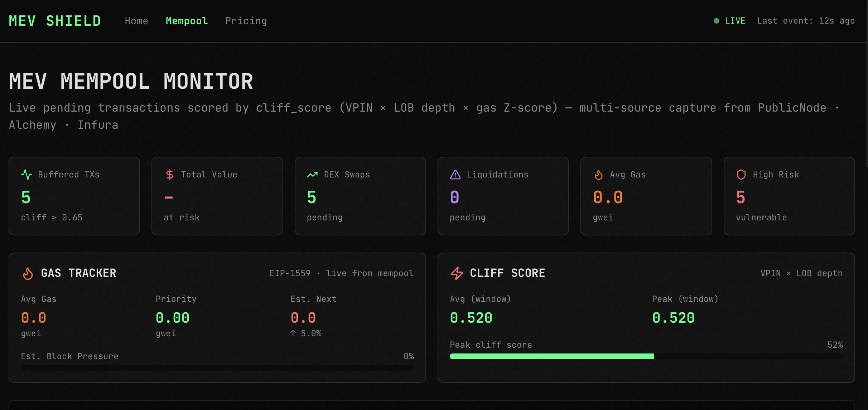Image resolution: width=868 pixels, height=410 pixels.
Task: Click the Last event timestamp text
Action: tap(806, 21)
